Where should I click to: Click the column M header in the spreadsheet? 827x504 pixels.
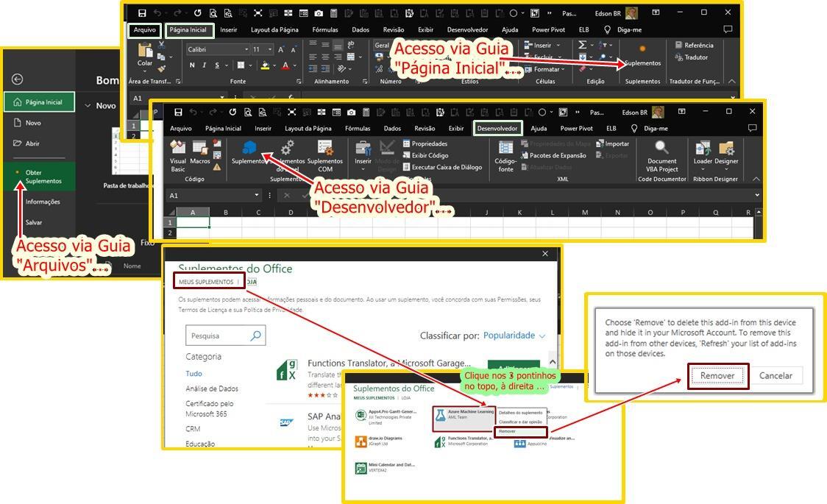585,213
